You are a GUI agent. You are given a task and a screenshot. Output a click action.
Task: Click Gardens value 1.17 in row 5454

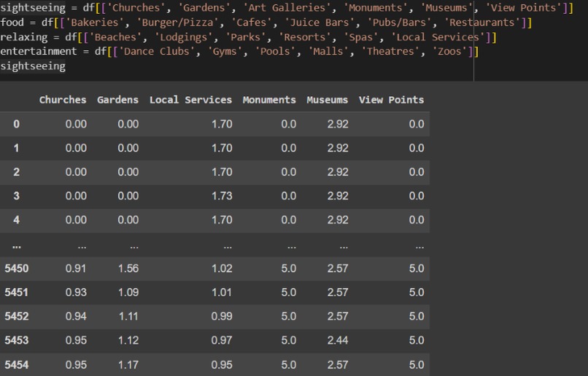coord(128,365)
